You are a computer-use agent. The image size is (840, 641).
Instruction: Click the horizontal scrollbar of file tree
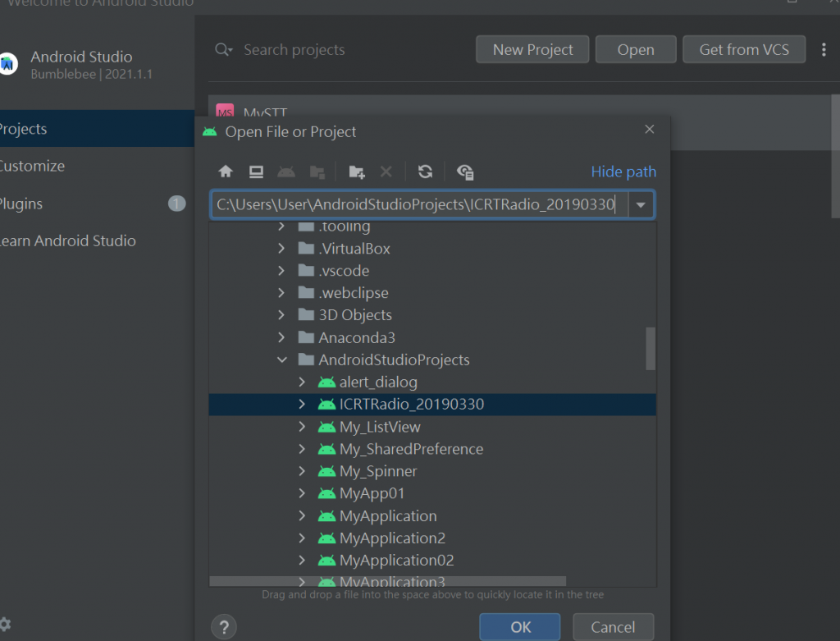click(388, 582)
